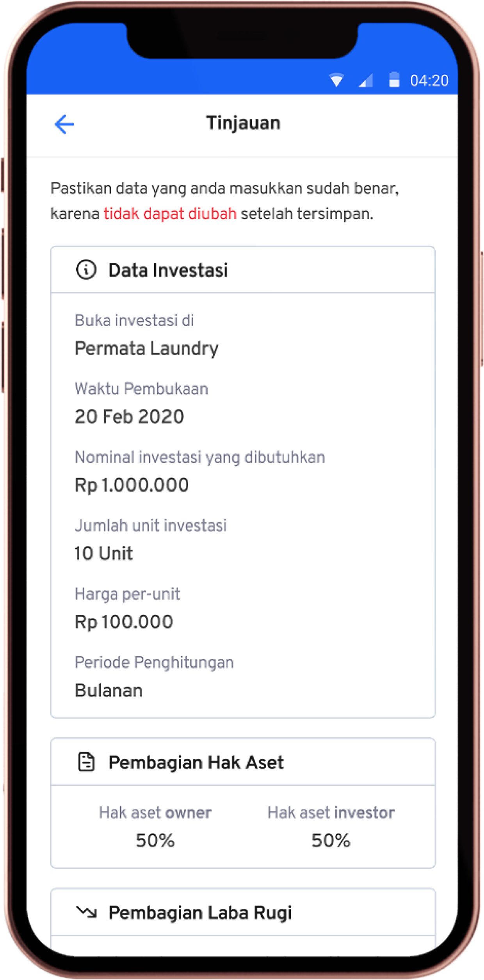484x980 pixels.
Task: Tap the Bulanan calculation period value
Action: [x=109, y=690]
